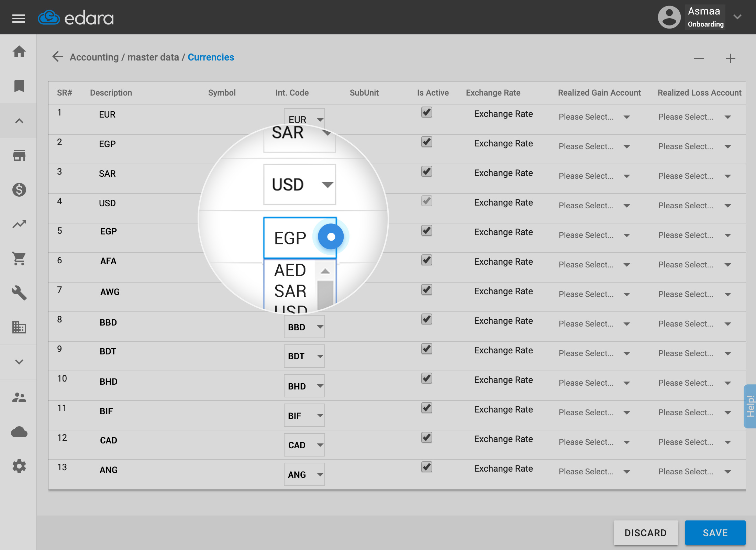Viewport: 756px width, 550px height.
Task: Open the gear settings sidebar icon
Action: (19, 466)
